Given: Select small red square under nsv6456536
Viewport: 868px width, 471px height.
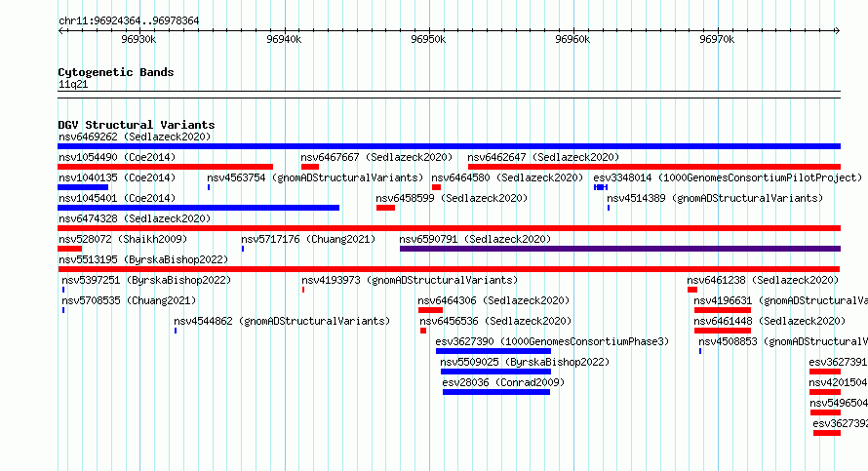Looking at the screenshot, I should coord(423,331).
